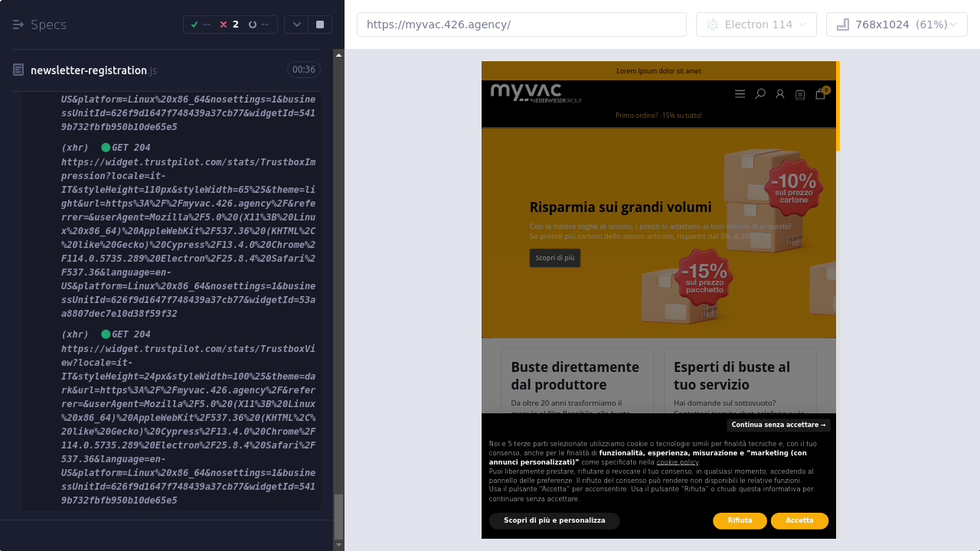Open the Electron 114 browser dropdown
Viewport: 980px width, 551px height.
click(x=756, y=24)
